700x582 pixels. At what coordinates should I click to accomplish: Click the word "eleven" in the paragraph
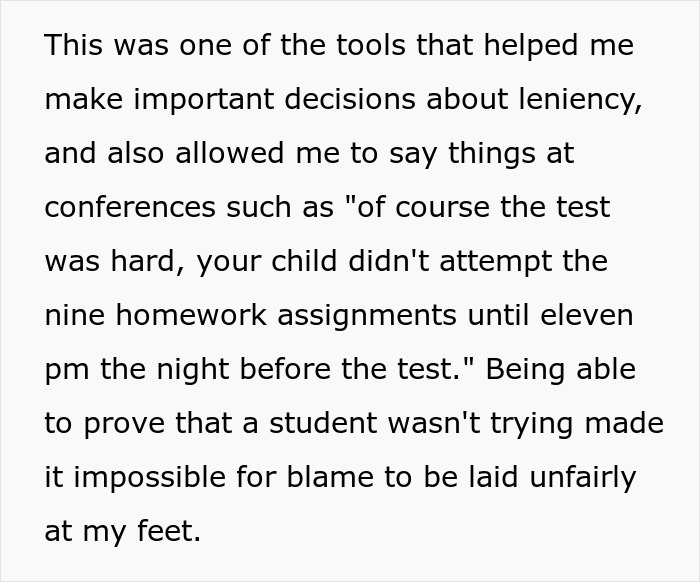[587, 315]
